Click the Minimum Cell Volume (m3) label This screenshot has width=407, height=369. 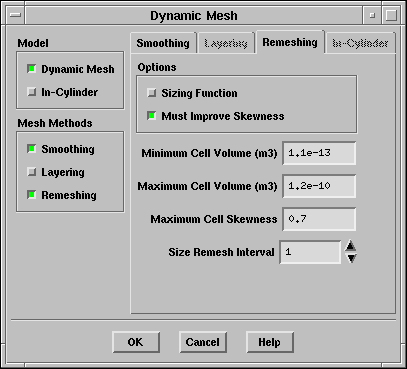point(209,153)
